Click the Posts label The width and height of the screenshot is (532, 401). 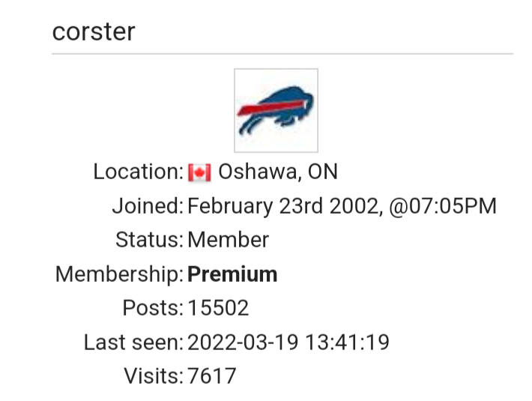tap(153, 308)
